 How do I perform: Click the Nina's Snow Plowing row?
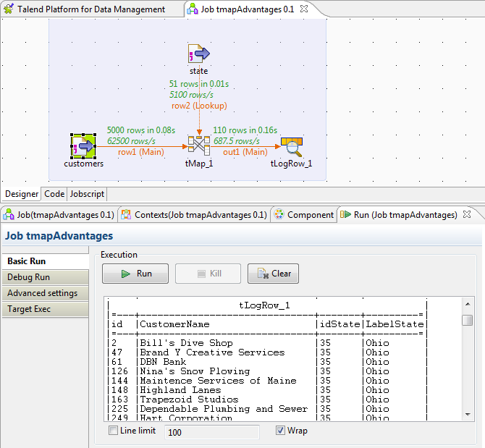point(267,371)
